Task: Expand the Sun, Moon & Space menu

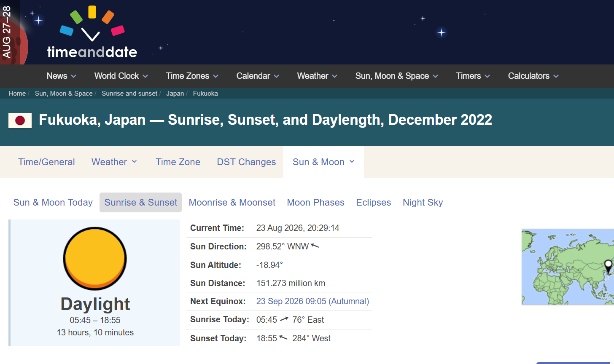Action: tap(396, 76)
